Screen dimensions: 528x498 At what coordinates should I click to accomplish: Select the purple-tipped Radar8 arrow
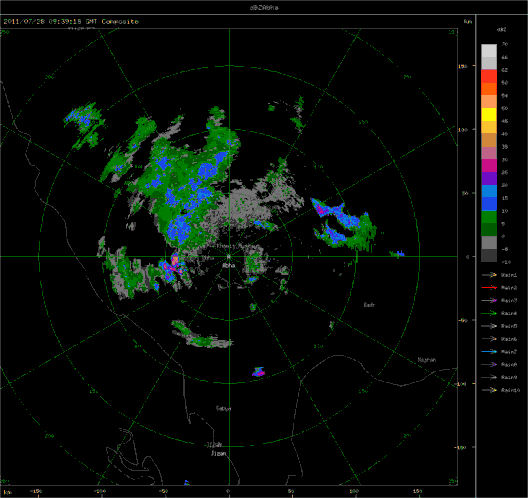tap(489, 364)
